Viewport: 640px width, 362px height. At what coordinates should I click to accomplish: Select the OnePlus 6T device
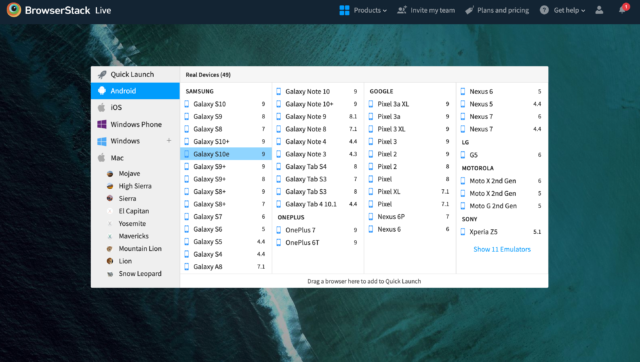[x=317, y=242]
